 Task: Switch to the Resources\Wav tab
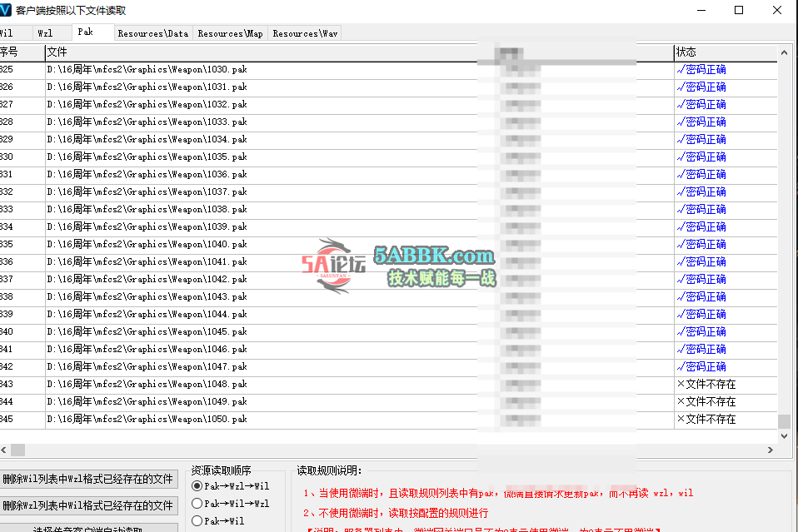(305, 33)
